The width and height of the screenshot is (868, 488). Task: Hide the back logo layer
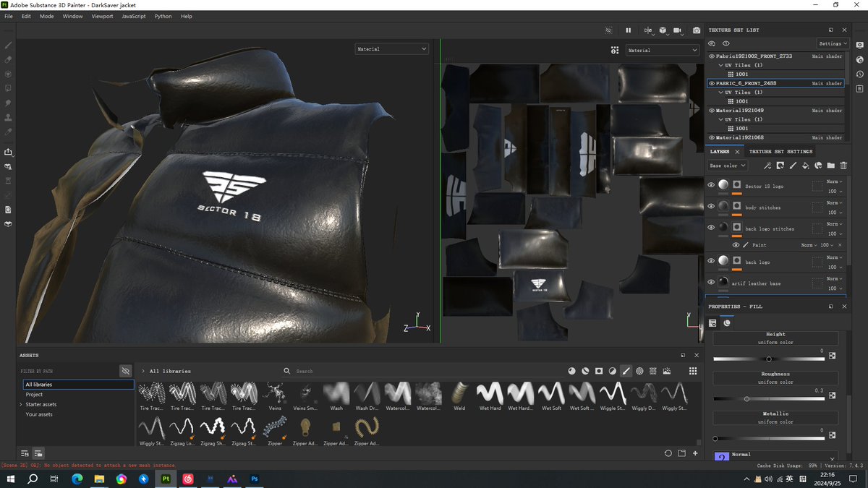point(711,260)
